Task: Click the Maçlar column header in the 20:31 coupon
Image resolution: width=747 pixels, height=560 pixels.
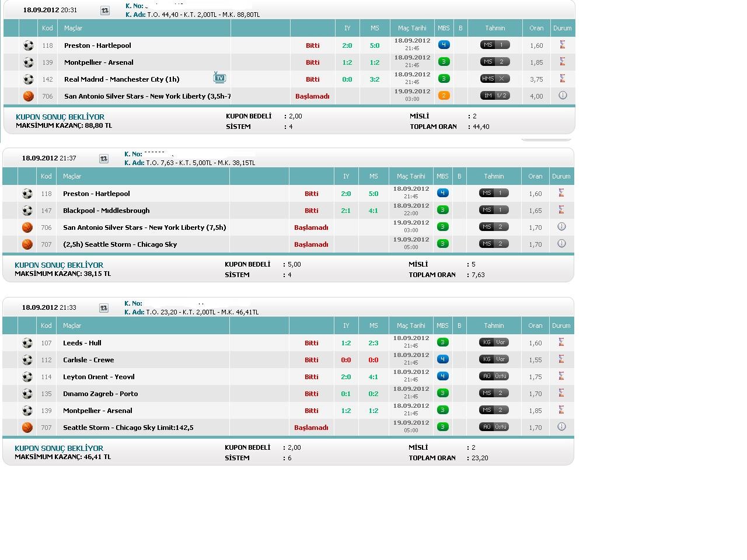Action: pyautogui.click(x=73, y=28)
